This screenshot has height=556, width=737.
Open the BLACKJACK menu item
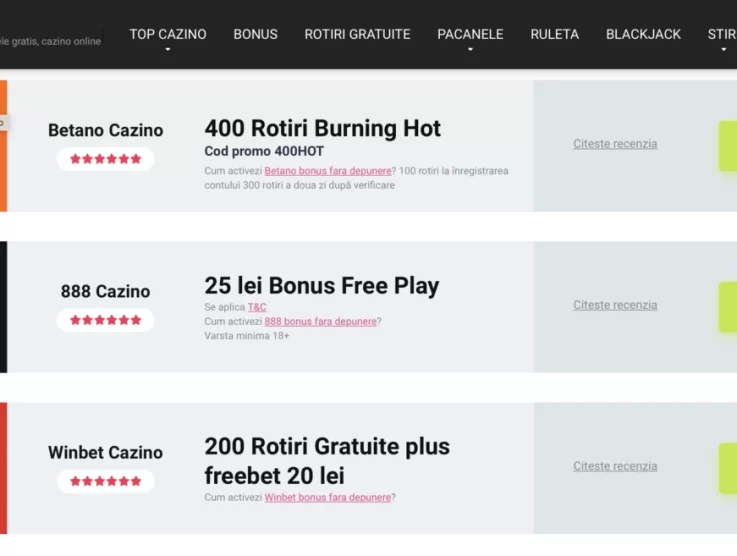pyautogui.click(x=643, y=34)
